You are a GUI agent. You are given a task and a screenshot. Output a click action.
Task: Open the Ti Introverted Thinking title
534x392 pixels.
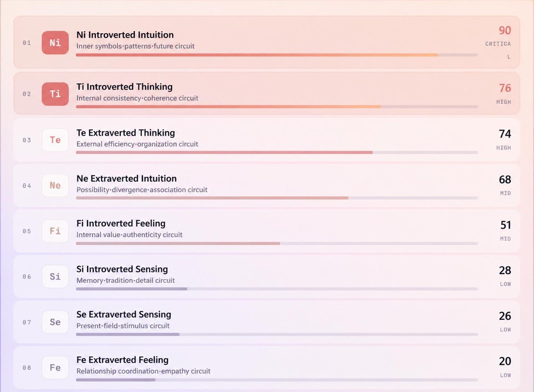(124, 87)
